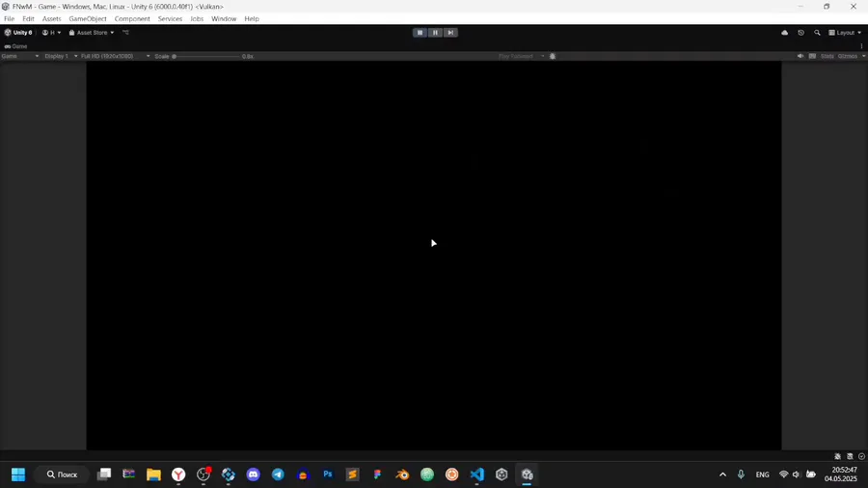Toggle Mute Audio in Game view
The width and height of the screenshot is (868, 488).
[x=800, y=57]
